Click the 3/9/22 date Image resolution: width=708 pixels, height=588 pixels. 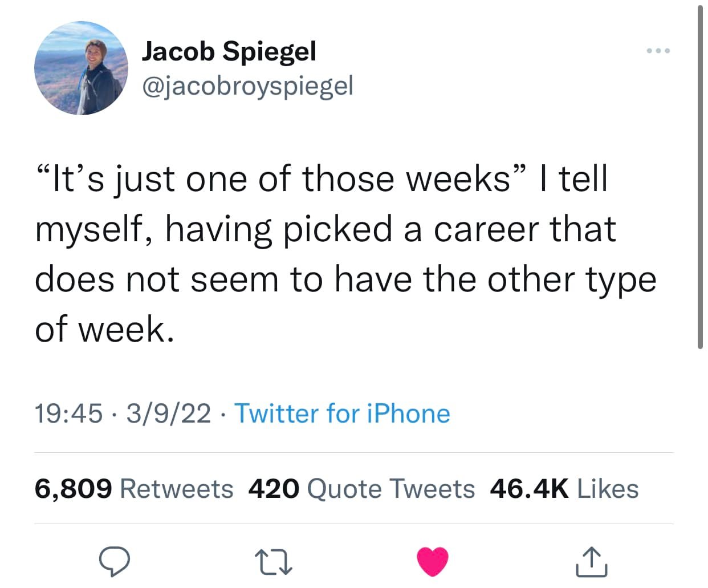(x=169, y=413)
